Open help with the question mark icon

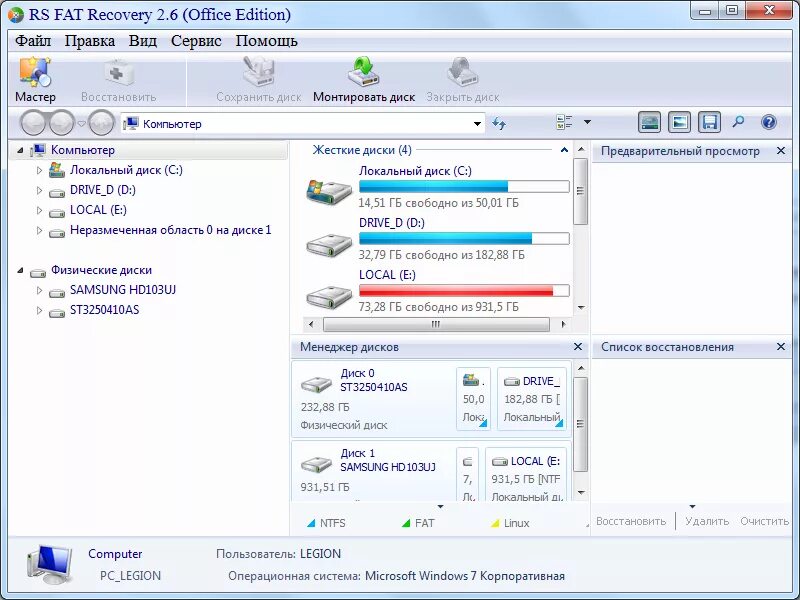pos(769,122)
